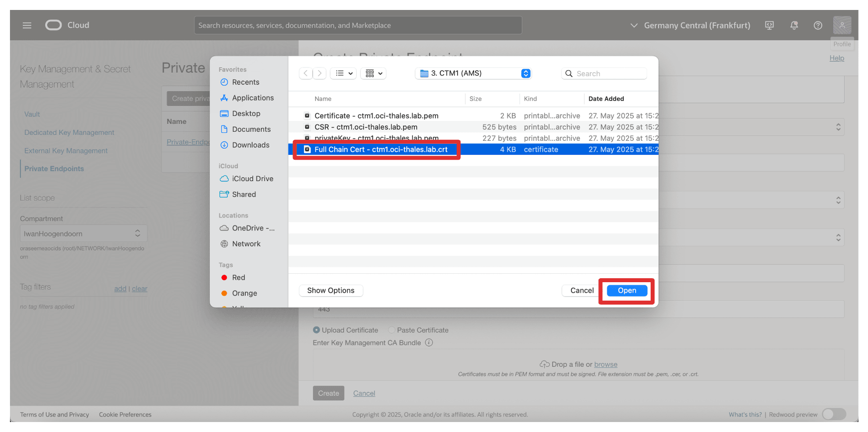This screenshot has width=868, height=432.
Task: Select the Upload Certificate radio option
Action: tap(316, 330)
